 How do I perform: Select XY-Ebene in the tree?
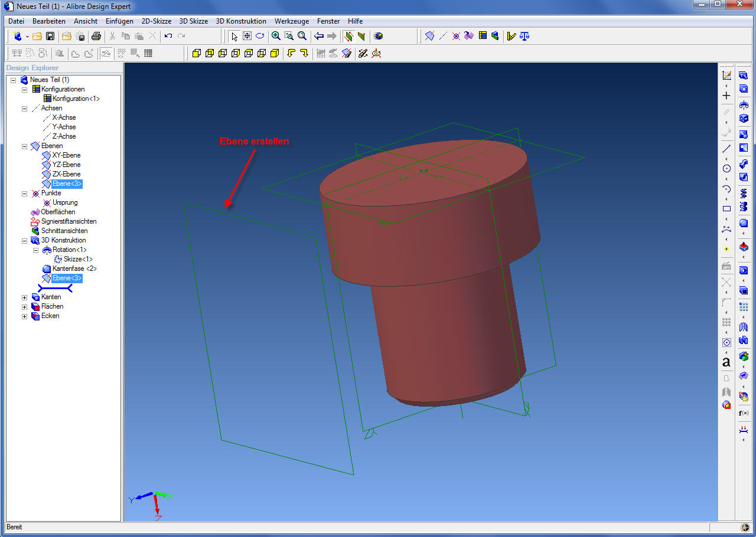66,155
